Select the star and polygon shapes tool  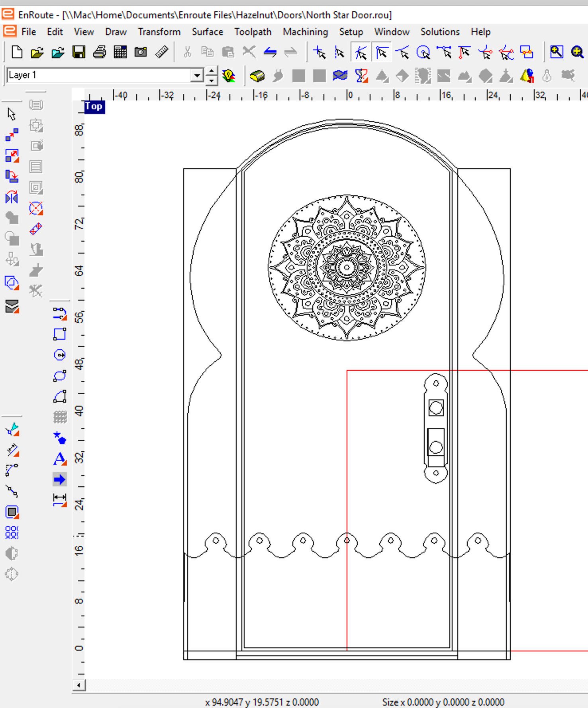click(60, 438)
